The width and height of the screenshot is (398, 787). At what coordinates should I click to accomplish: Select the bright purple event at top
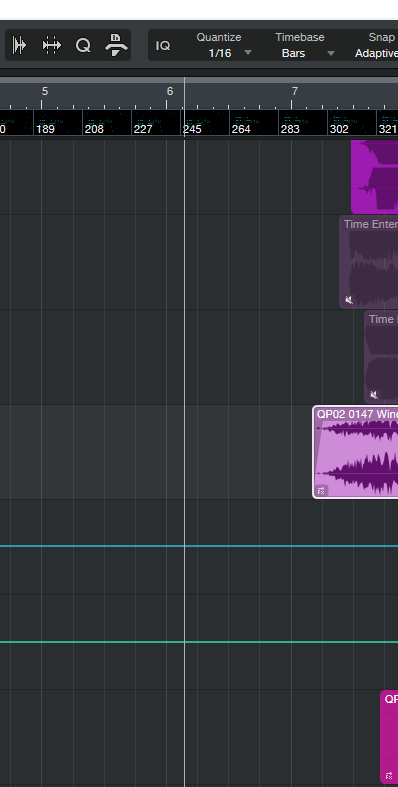coord(375,177)
